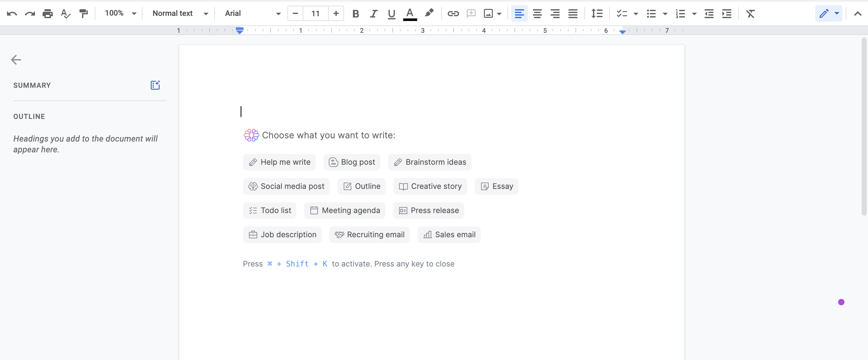
Task: Toggle bold formatting
Action: (355, 13)
